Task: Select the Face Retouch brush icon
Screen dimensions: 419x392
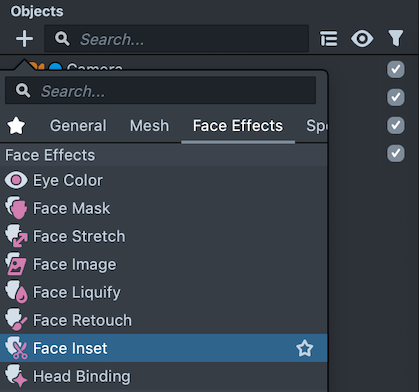Action: pos(16,320)
